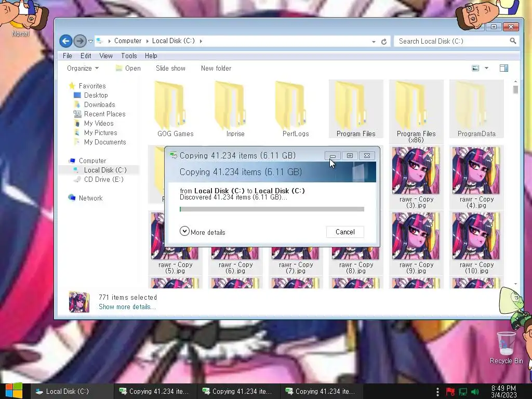Select the Program Files (x86) folder
Image resolution: width=532 pixels, height=399 pixels.
416,111
